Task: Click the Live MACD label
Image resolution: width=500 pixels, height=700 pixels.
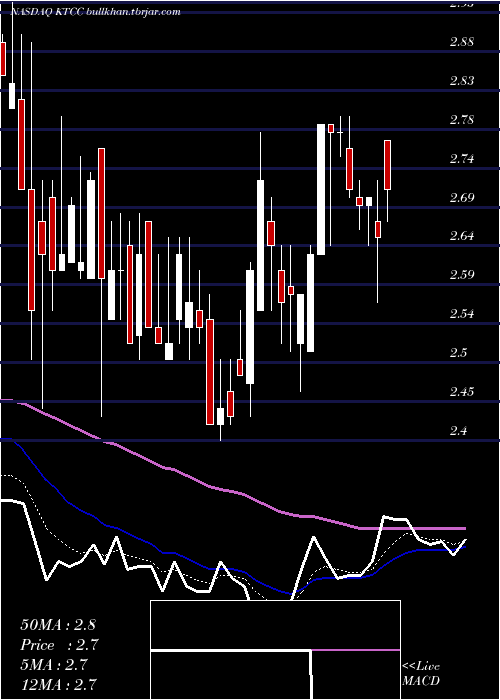Action: pyautogui.click(x=421, y=674)
